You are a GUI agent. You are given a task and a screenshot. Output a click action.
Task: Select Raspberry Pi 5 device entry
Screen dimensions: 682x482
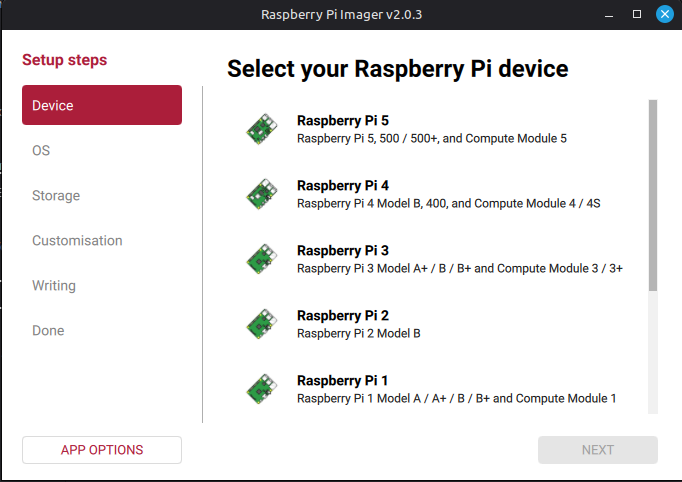(437, 129)
